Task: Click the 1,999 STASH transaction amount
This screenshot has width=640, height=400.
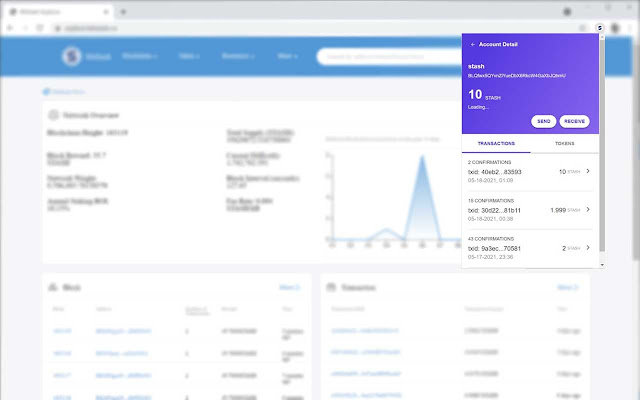Action: 565,210
